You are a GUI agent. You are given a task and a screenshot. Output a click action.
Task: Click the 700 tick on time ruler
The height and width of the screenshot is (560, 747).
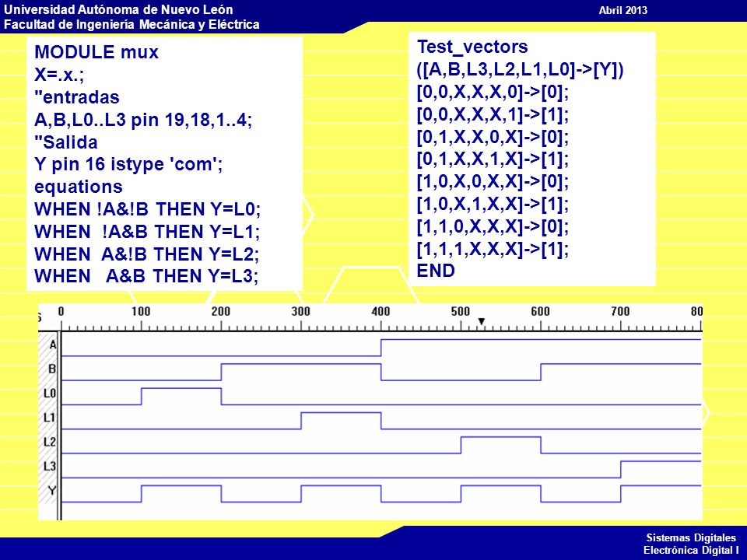[620, 312]
